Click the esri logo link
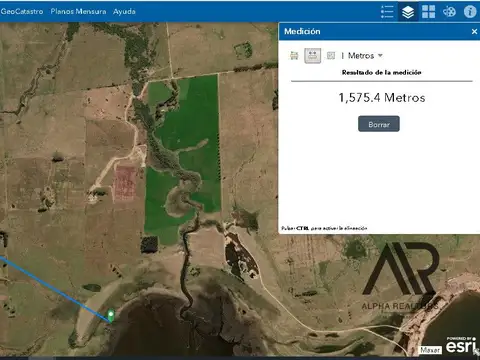 pos(462,345)
